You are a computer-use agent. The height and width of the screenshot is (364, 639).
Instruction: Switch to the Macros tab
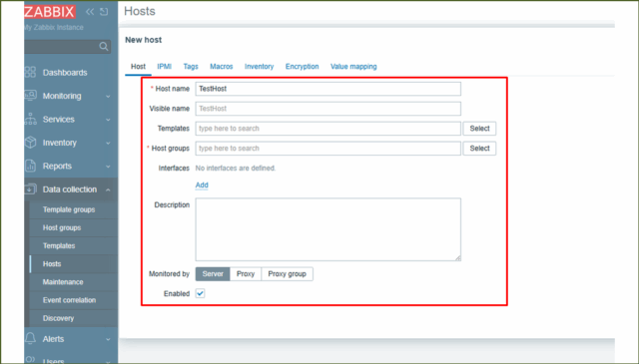click(x=222, y=67)
